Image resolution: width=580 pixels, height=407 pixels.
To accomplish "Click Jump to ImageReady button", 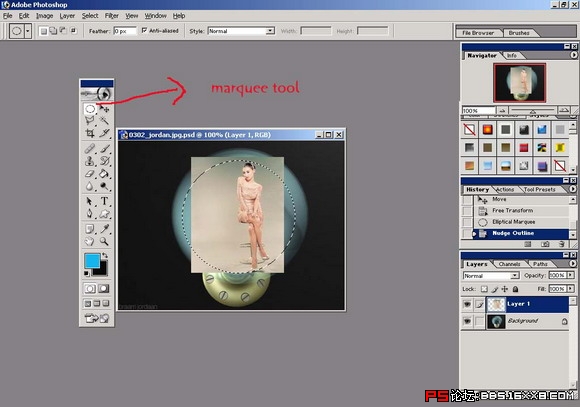I will click(x=97, y=318).
